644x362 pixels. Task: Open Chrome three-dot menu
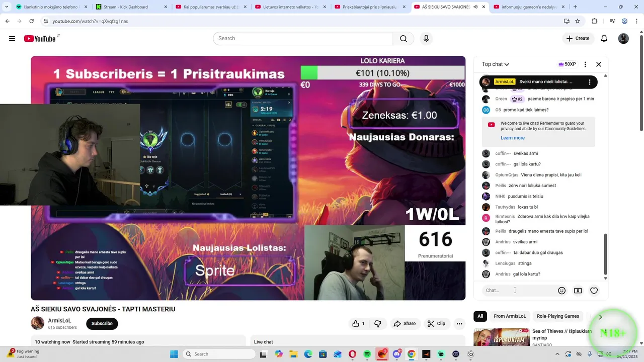click(636, 21)
